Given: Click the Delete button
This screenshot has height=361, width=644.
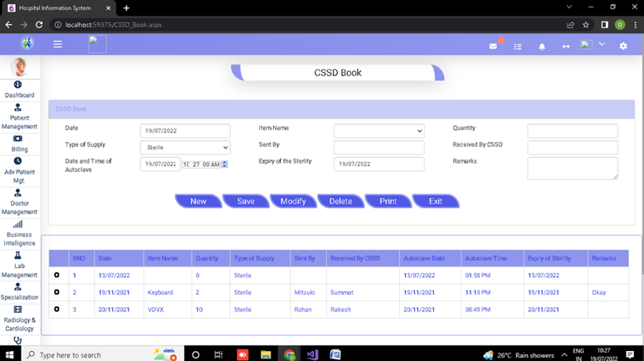Looking at the screenshot, I should point(340,201).
